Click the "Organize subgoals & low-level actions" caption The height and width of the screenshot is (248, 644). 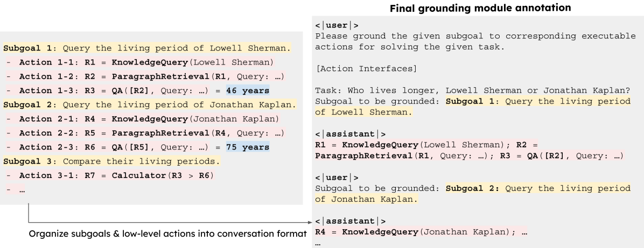(167, 233)
